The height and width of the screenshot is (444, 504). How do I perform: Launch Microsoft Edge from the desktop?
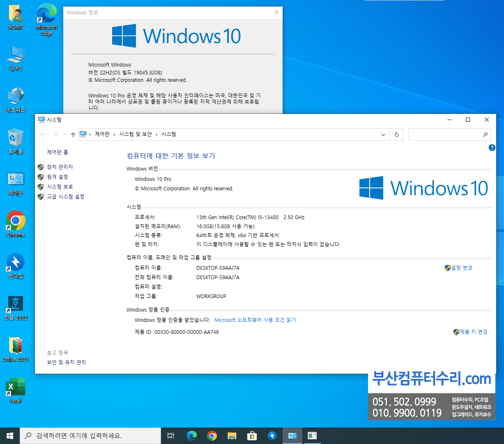pos(46,20)
